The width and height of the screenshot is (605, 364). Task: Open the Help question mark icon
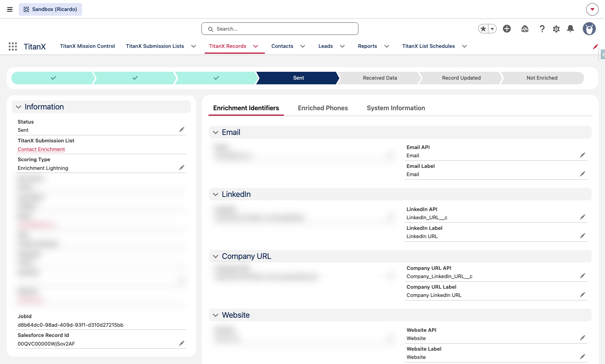coord(542,29)
